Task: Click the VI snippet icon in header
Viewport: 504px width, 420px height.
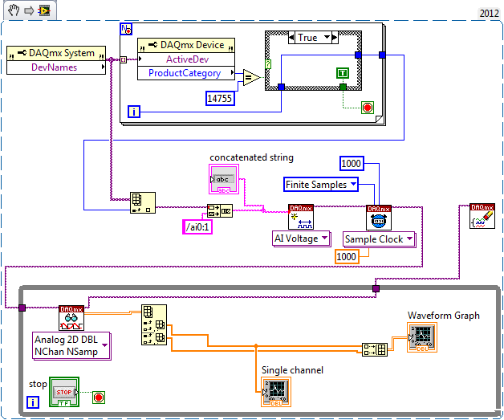Action: (x=44, y=11)
